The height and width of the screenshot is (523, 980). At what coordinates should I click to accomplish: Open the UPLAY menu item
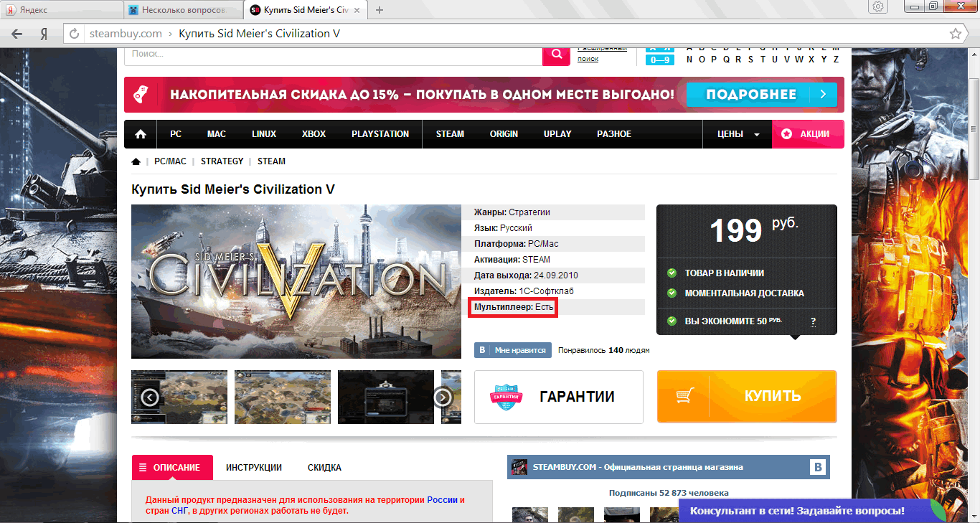pos(557,134)
